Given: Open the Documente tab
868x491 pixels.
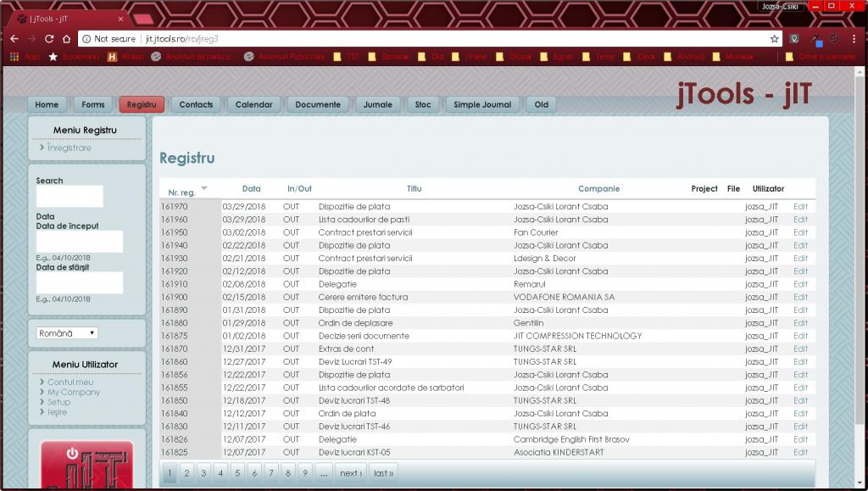Looking at the screenshot, I should coord(318,105).
